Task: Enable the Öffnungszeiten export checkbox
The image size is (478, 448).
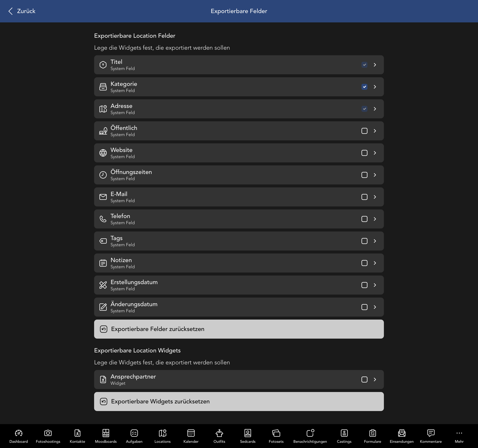Action: point(364,175)
